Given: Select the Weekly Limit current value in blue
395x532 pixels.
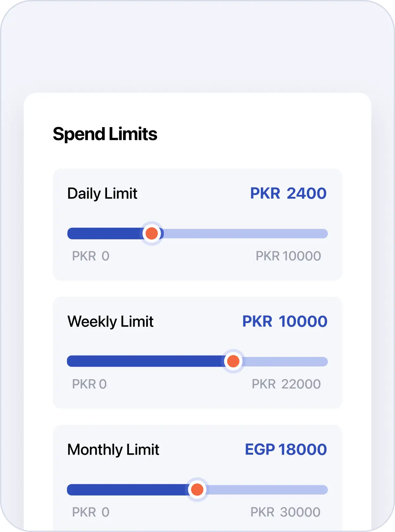Looking at the screenshot, I should (285, 321).
